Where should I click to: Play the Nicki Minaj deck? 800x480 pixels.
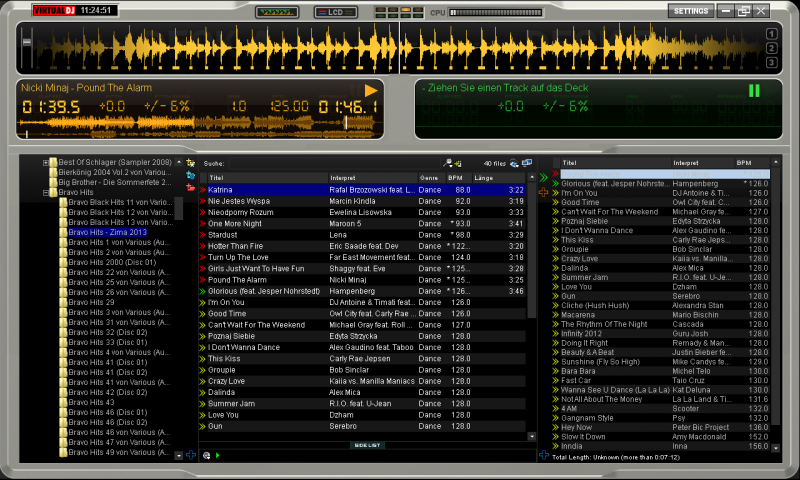(371, 90)
